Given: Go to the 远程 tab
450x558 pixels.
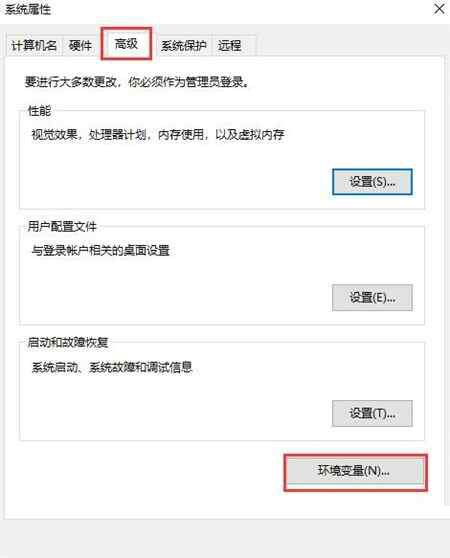Looking at the screenshot, I should click(229, 46).
